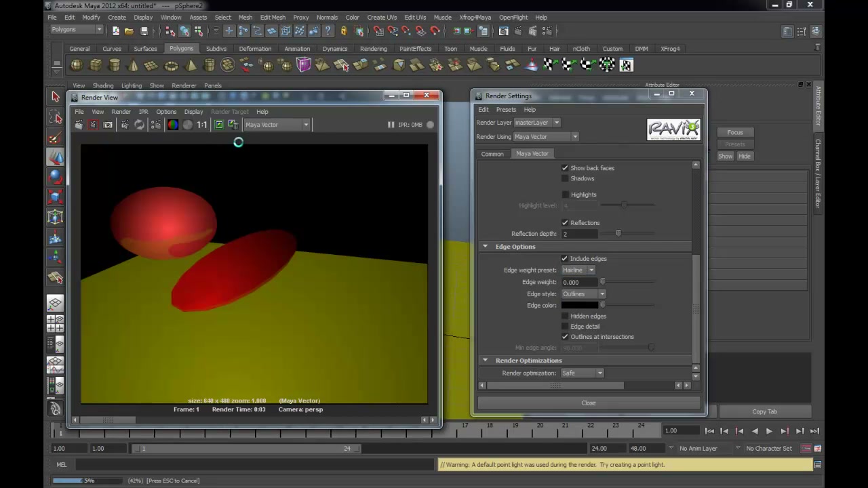Open Render optimization Safe dropdown
The image size is (868, 488).
click(x=582, y=373)
